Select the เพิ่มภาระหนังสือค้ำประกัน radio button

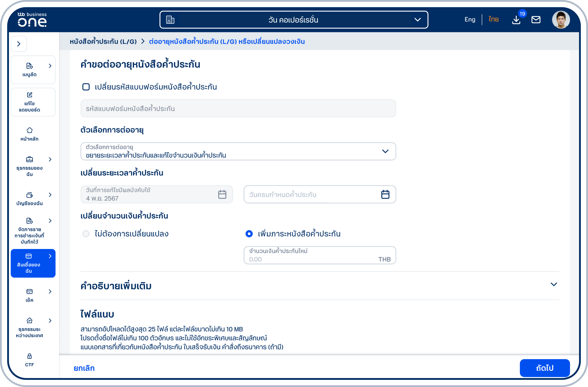[x=249, y=234]
